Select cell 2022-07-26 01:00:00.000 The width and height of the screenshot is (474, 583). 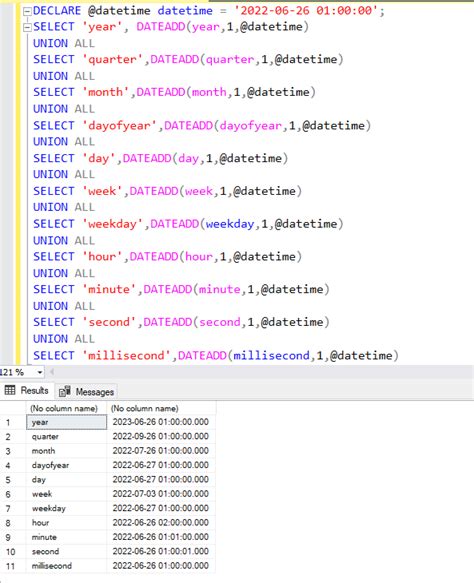[161, 451]
